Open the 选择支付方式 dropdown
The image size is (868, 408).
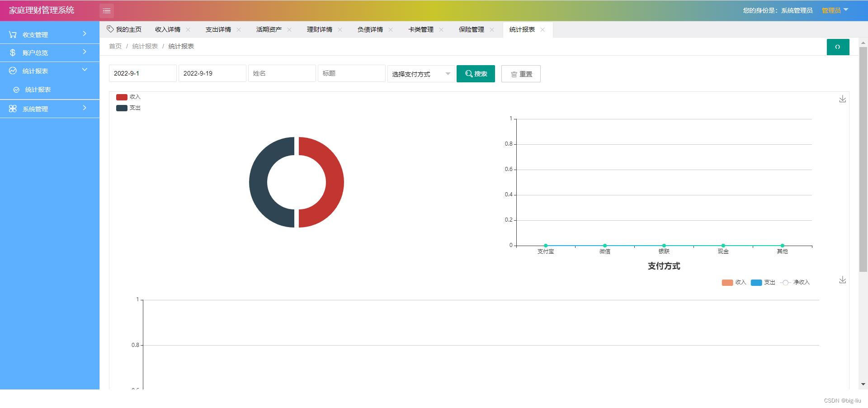(421, 74)
